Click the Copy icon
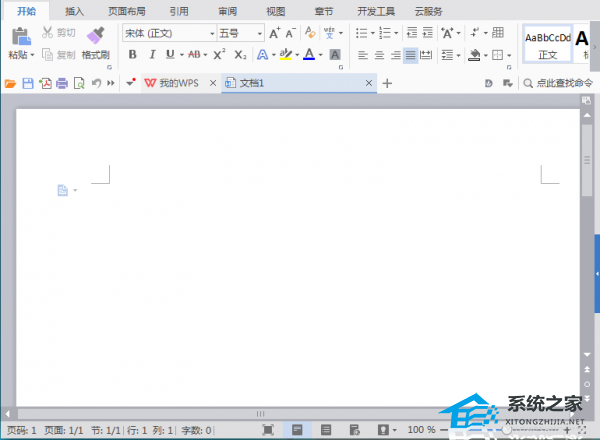The height and width of the screenshot is (440, 600). tap(47, 55)
